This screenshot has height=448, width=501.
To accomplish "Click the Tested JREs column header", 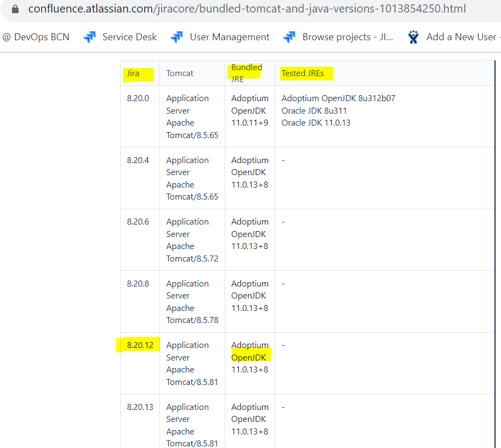I will (385, 73).
